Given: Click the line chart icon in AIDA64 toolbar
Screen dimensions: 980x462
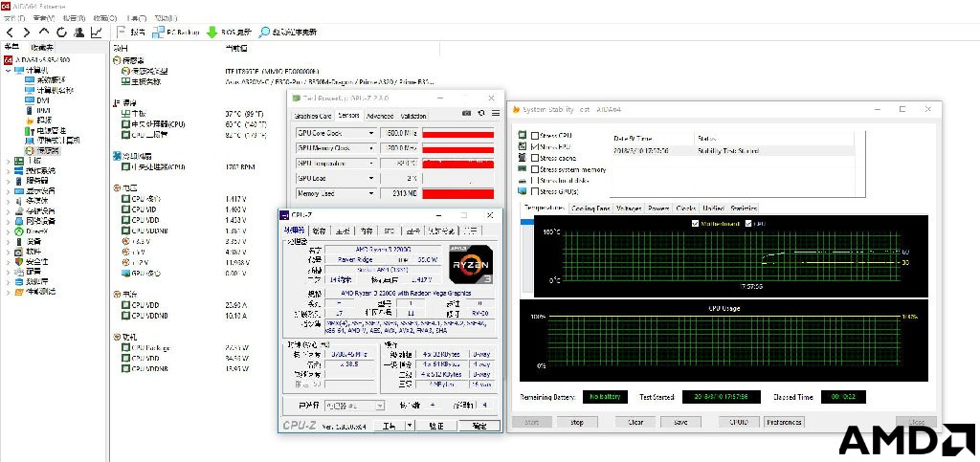Looking at the screenshot, I should tap(97, 32).
